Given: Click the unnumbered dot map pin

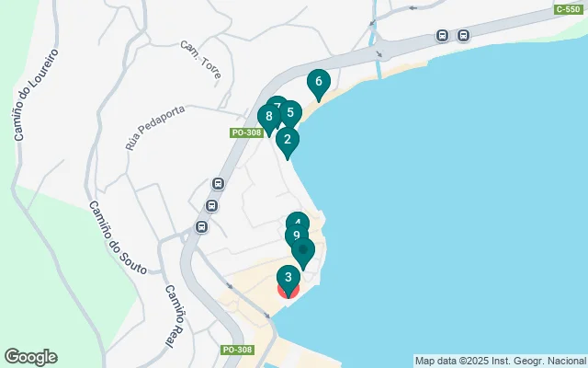Looking at the screenshot, I should click(x=303, y=250).
